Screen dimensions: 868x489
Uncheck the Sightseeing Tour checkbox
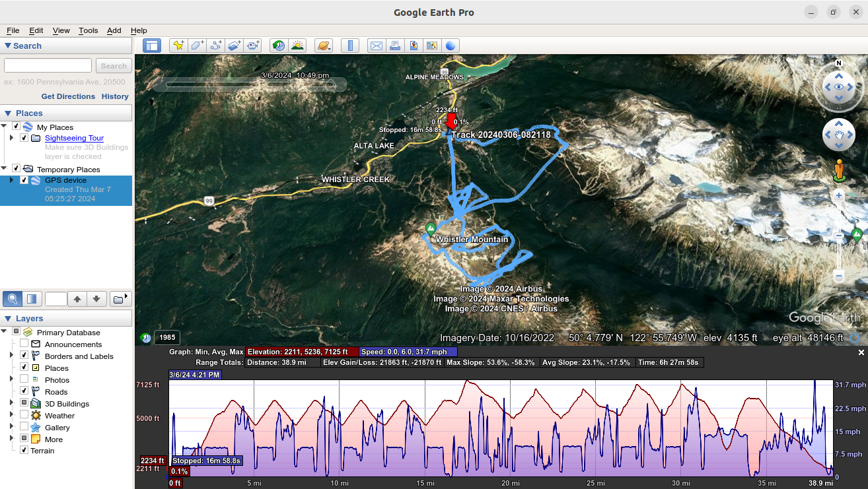click(x=24, y=138)
